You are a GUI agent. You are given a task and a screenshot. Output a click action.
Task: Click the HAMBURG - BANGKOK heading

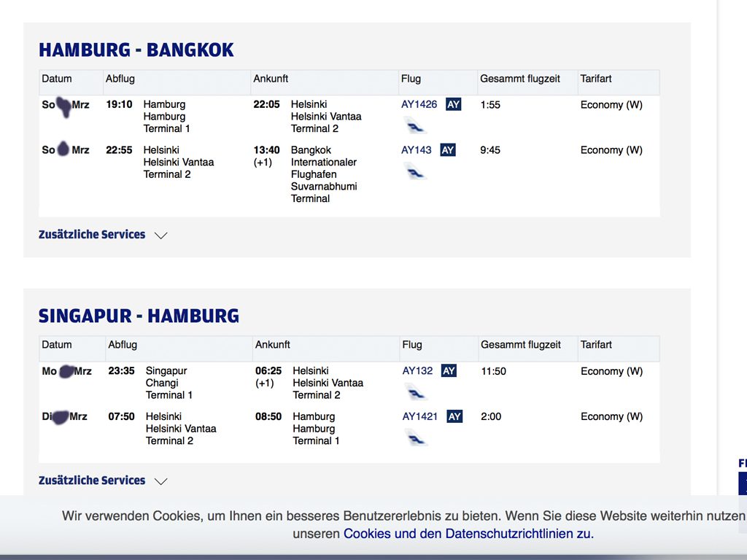pyautogui.click(x=136, y=50)
